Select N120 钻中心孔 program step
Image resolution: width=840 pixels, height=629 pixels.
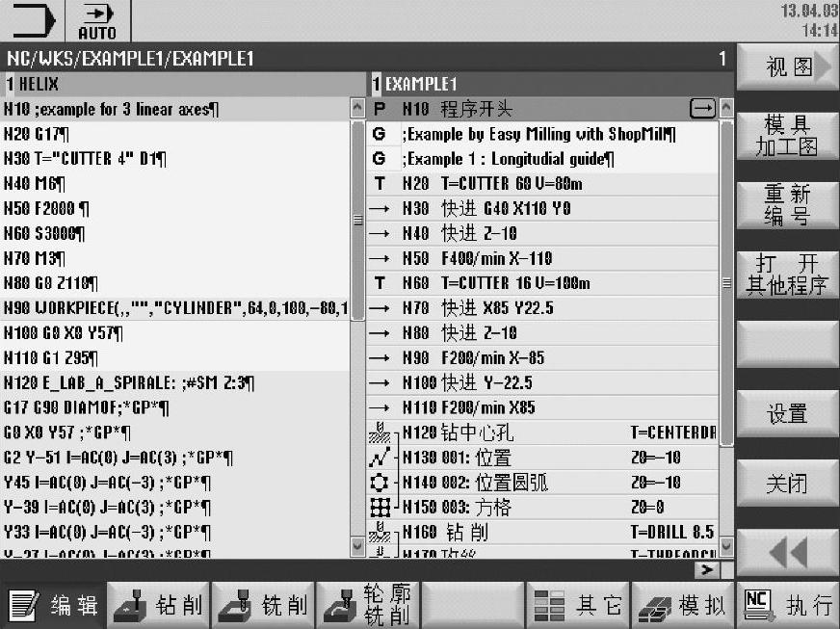pos(541,433)
